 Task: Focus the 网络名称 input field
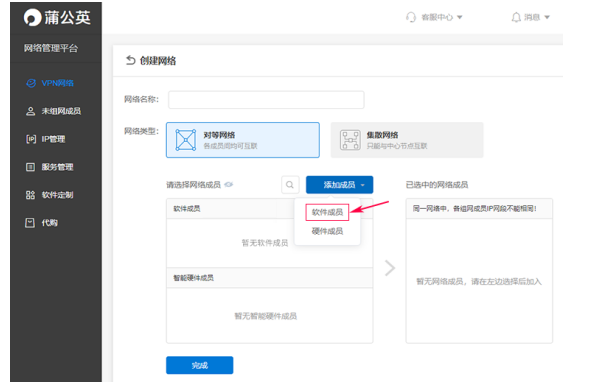[266, 100]
